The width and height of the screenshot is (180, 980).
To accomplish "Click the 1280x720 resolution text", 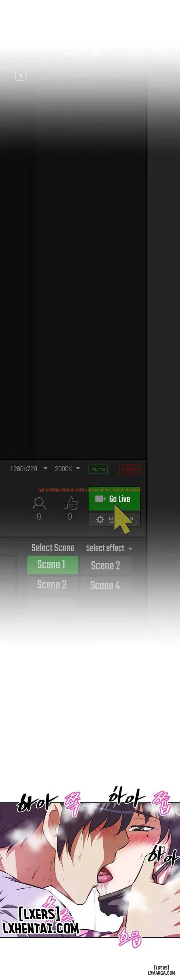I will [24, 469].
